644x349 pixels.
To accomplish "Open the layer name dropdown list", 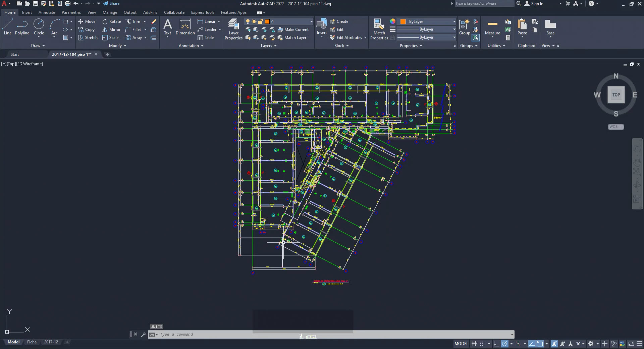I will point(311,21).
